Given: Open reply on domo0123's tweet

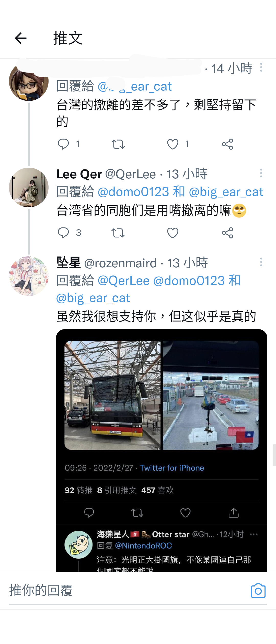Looking at the screenshot, I should [63, 144].
